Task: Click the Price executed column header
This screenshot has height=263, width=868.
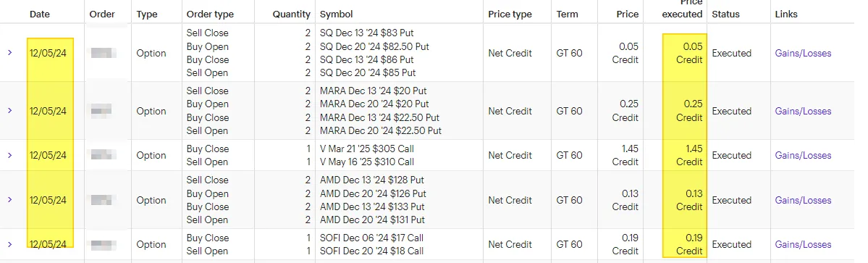Action: (682, 9)
